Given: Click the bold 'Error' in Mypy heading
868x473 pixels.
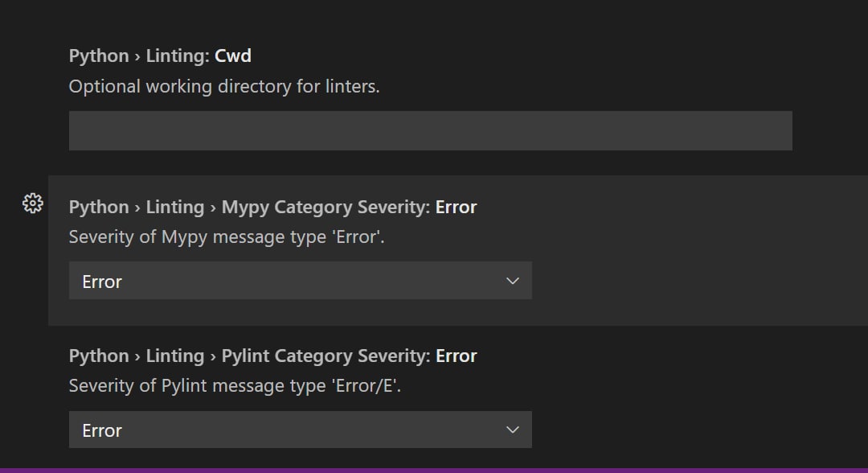Looking at the screenshot, I should point(457,208).
